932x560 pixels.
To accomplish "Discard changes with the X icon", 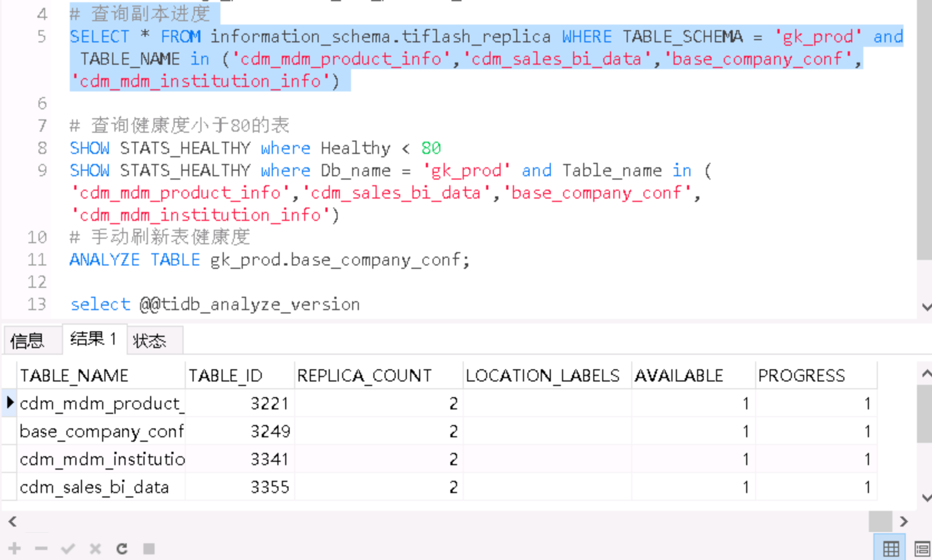I will click(x=95, y=549).
